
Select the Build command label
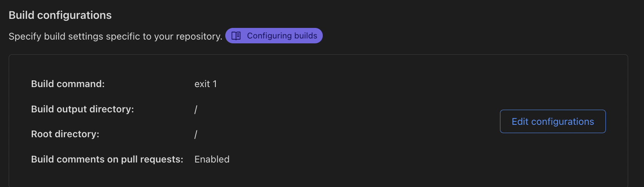(x=68, y=84)
